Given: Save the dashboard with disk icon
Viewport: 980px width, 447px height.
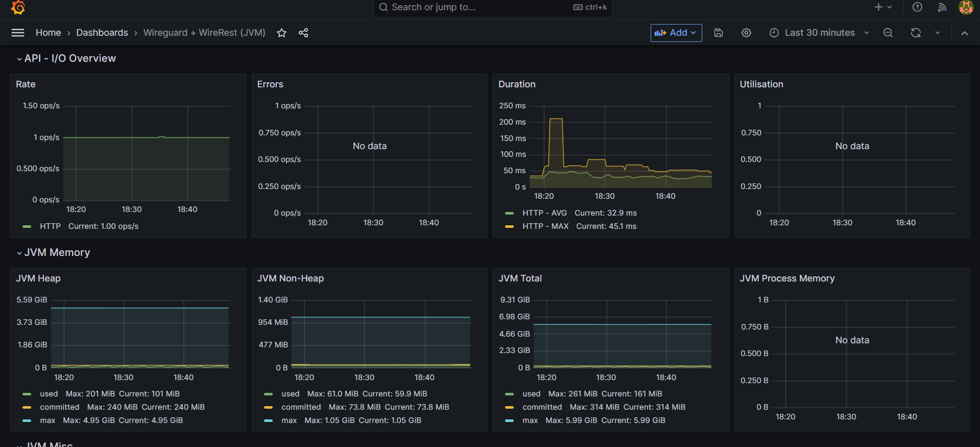Looking at the screenshot, I should [718, 33].
